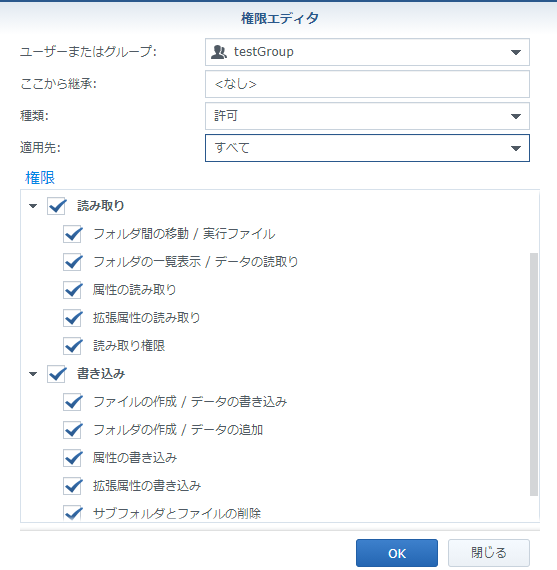Toggle ファイルの作成 / データの書き込み checkbox

(72, 402)
